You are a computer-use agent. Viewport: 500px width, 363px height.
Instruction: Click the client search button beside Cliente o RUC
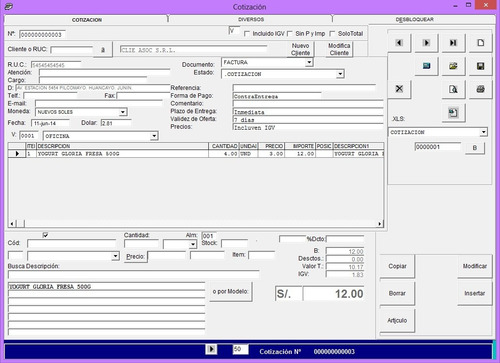point(103,49)
